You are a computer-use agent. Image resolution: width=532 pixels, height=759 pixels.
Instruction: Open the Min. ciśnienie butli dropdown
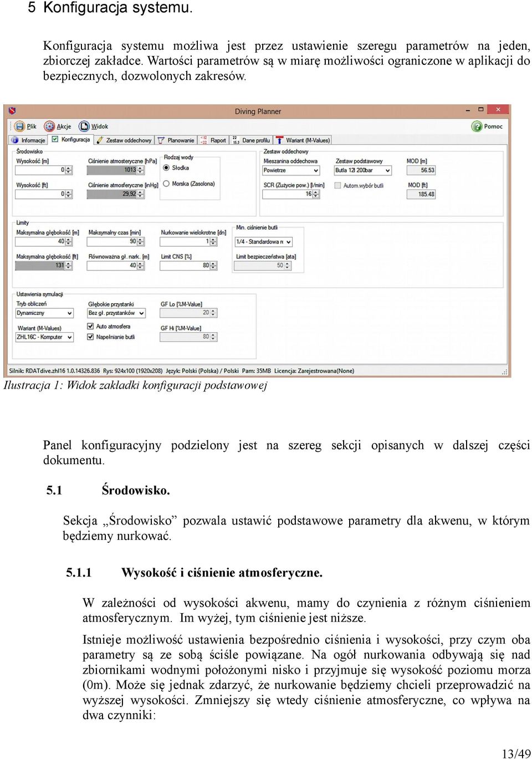pos(263,242)
